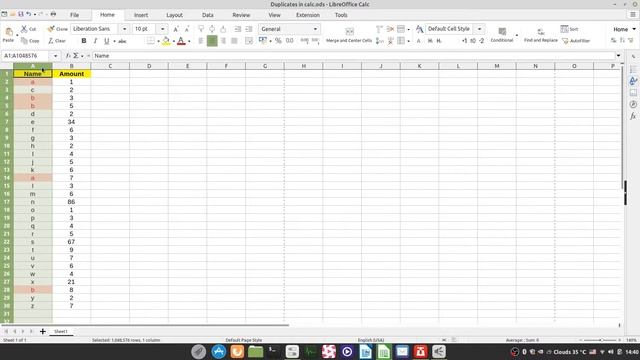Click the decrease indent icon
640x360 pixels.
(x=249, y=29)
